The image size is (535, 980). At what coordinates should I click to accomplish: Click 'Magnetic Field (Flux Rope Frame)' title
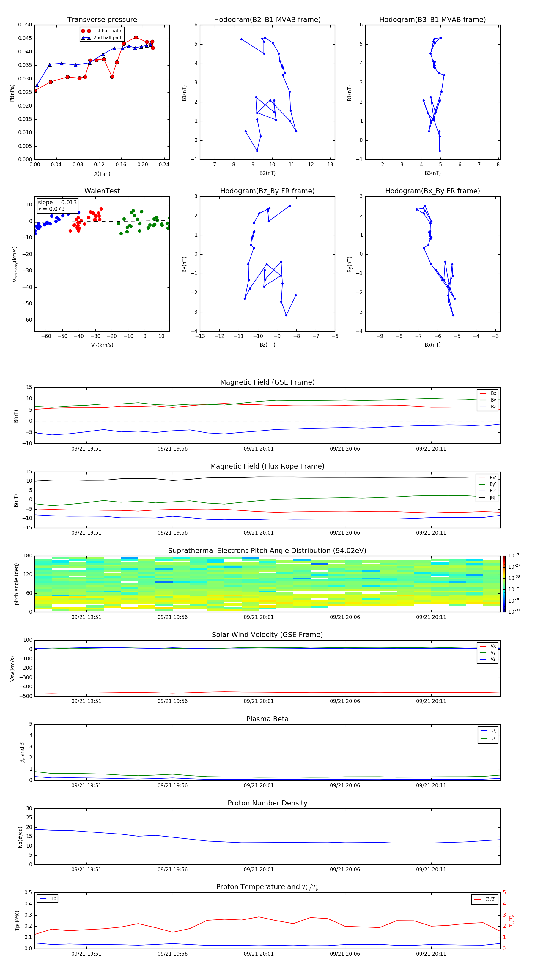point(267,466)
